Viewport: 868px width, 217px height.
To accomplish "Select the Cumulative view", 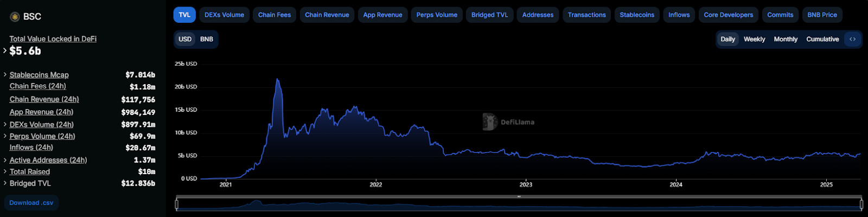I will (822, 39).
